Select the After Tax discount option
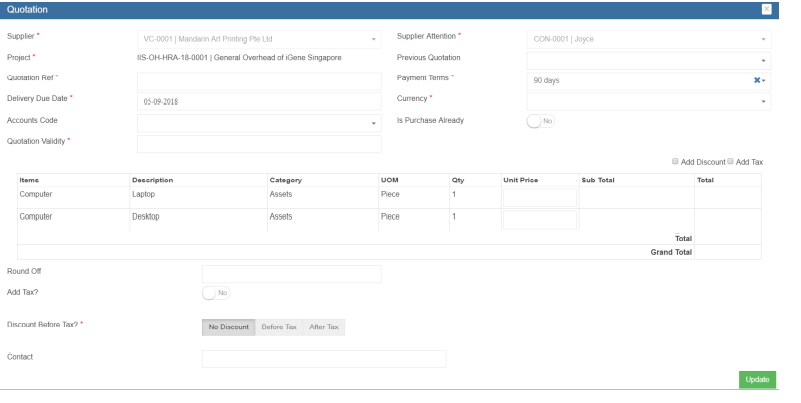Viewport: 801px width, 403px height. (323, 327)
